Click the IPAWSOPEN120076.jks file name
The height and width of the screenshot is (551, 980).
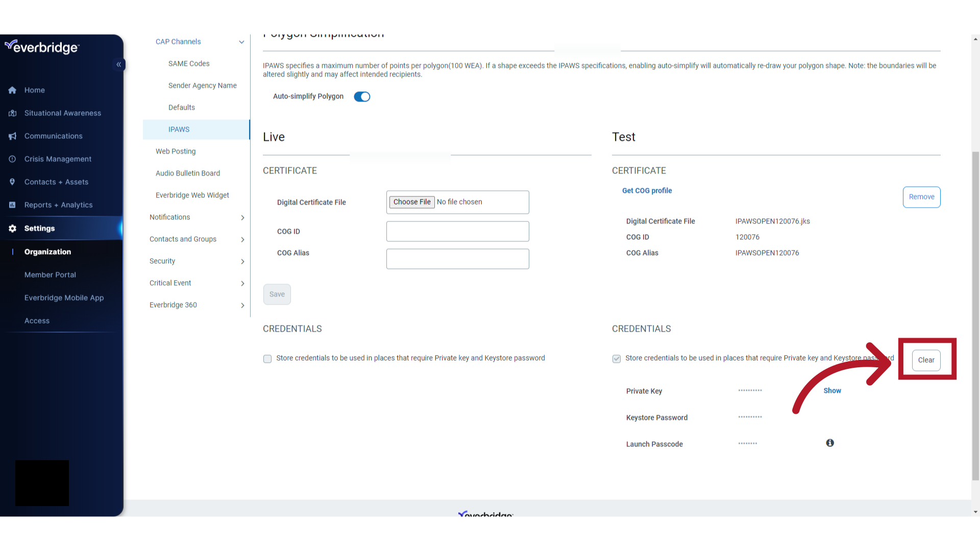pyautogui.click(x=772, y=221)
